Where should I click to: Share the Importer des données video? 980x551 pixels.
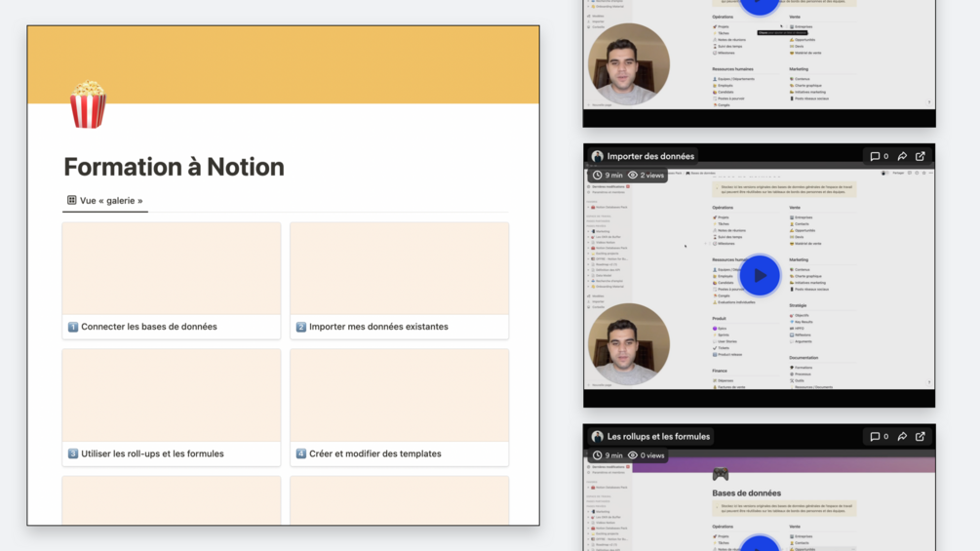click(x=902, y=156)
